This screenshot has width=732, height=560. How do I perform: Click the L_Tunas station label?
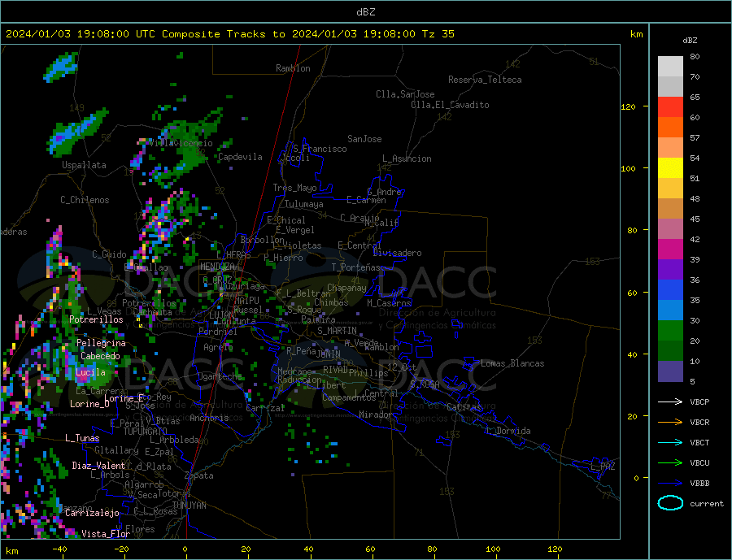tap(82, 438)
